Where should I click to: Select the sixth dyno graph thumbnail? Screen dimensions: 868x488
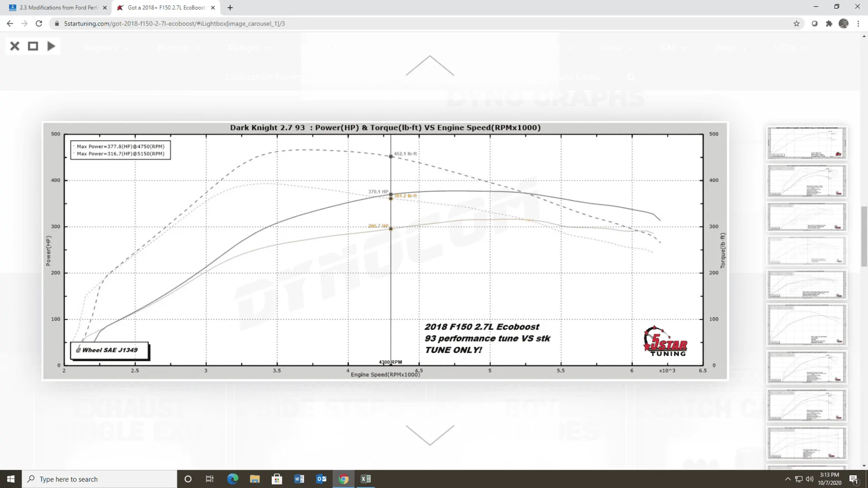(x=806, y=325)
